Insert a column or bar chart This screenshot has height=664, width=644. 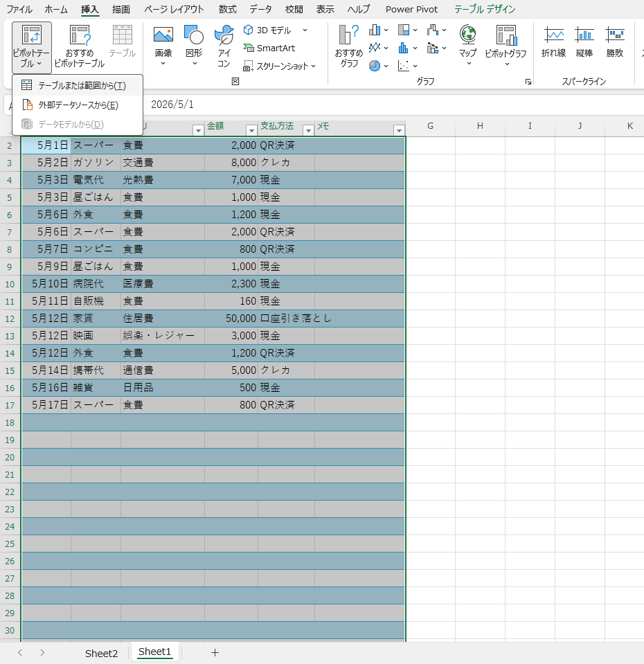point(375,30)
